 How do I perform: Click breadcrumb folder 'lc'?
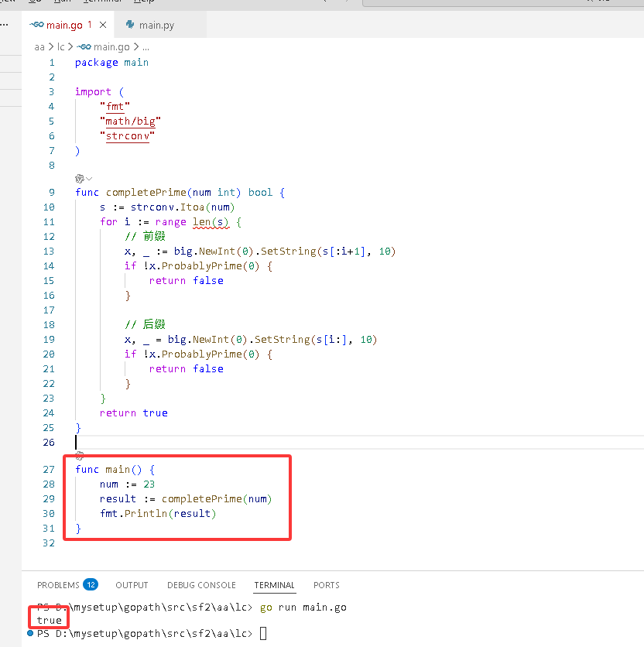60,47
